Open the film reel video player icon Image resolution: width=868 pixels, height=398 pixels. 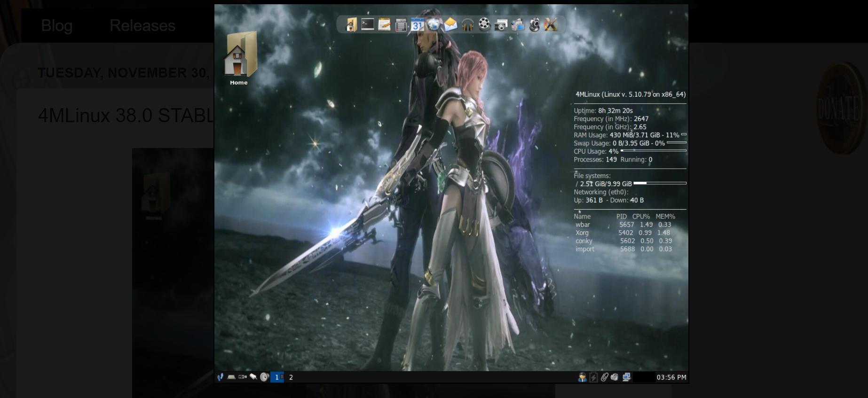[484, 24]
